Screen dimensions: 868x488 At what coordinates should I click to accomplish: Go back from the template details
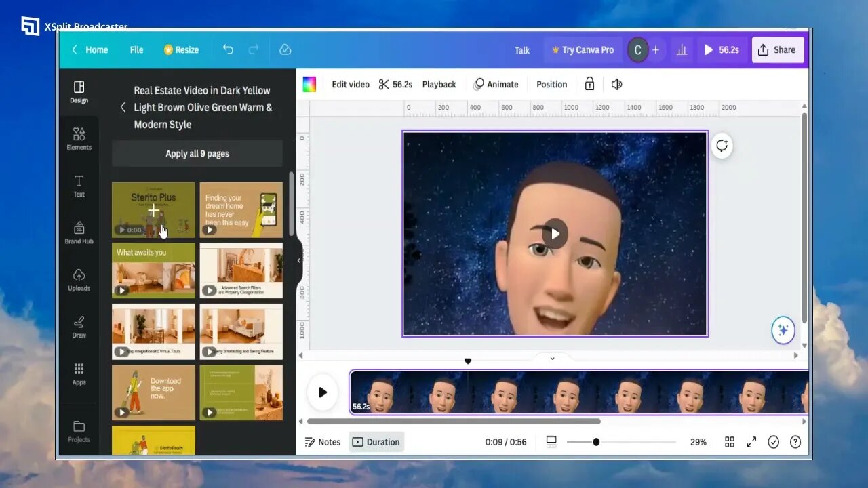[123, 107]
